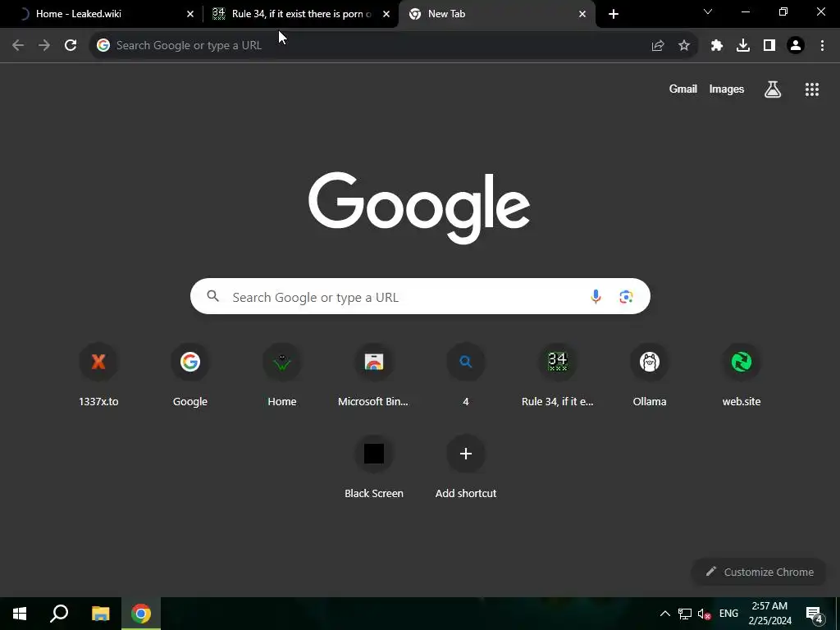840x630 pixels.
Task: Click the share page icon in address bar
Action: 658,46
